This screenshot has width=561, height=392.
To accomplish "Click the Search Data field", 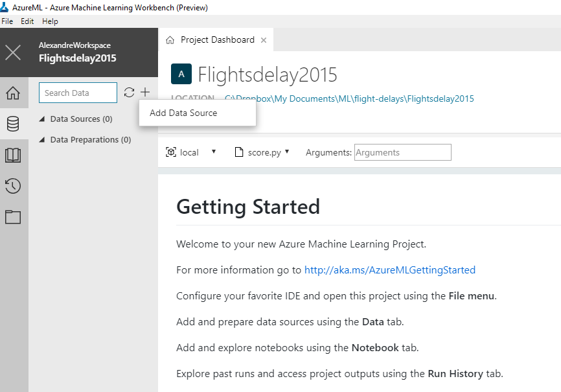I will (x=78, y=93).
